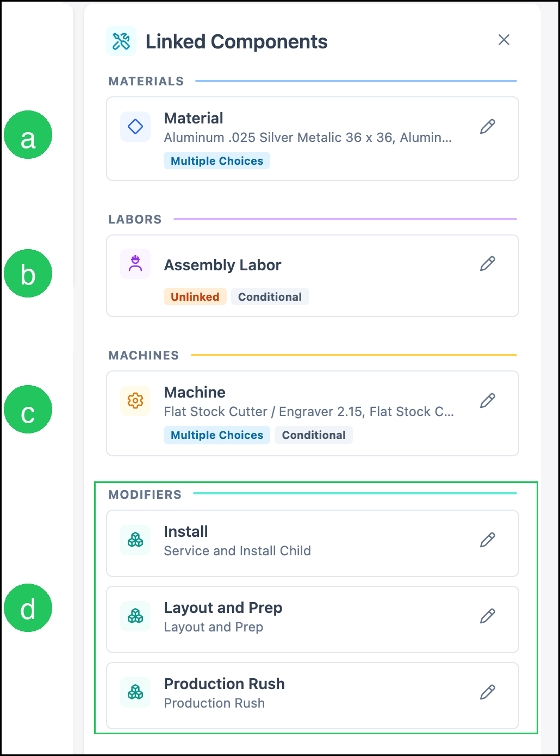Select the Machine title text
Screen dimensions: 560x756
point(195,392)
